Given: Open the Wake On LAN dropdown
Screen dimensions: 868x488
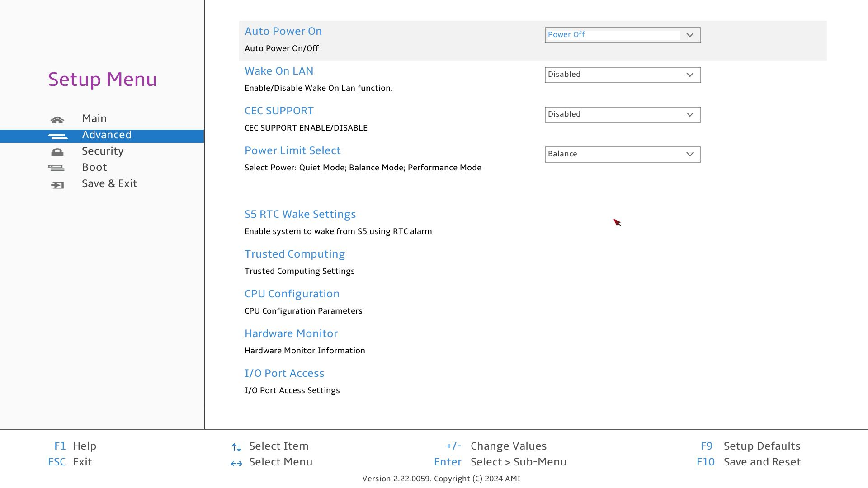Looking at the screenshot, I should 623,75.
